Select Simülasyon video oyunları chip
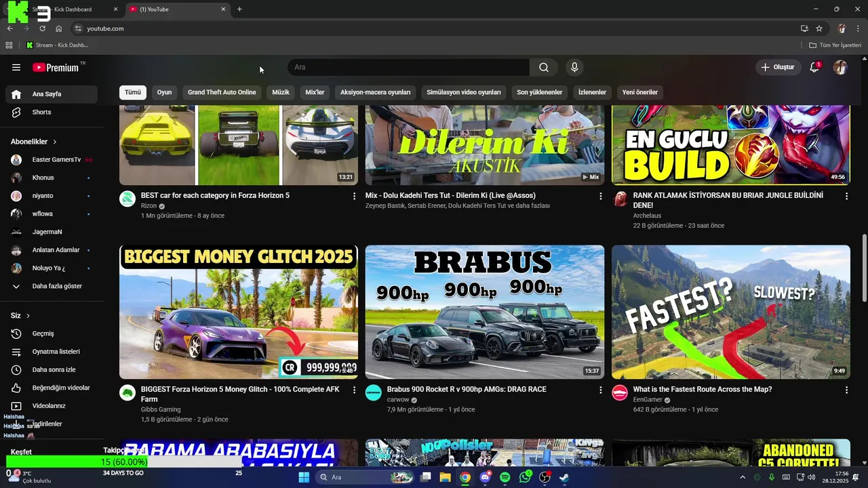 pos(464,92)
